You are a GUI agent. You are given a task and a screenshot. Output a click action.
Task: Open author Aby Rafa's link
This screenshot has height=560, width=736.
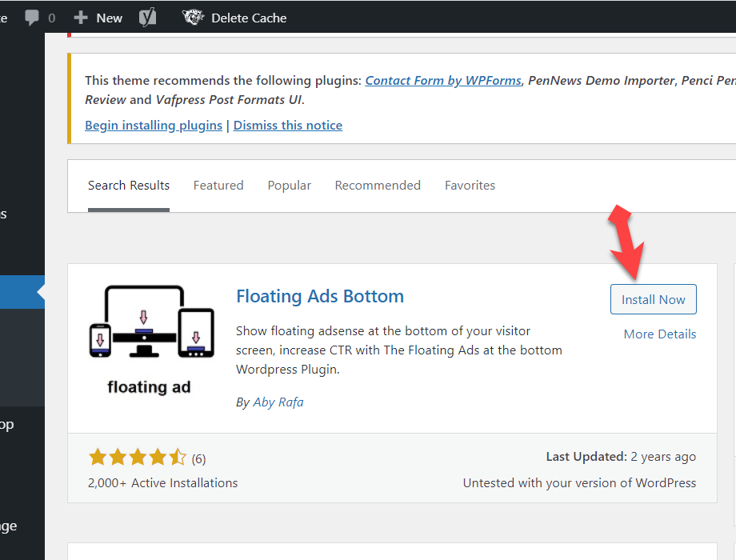pyautogui.click(x=278, y=402)
